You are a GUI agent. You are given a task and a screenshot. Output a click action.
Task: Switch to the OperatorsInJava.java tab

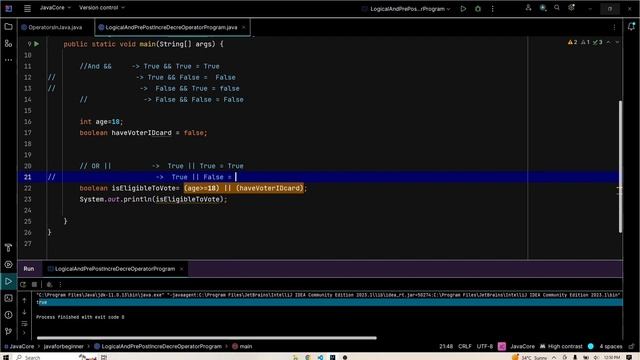[x=52, y=27]
